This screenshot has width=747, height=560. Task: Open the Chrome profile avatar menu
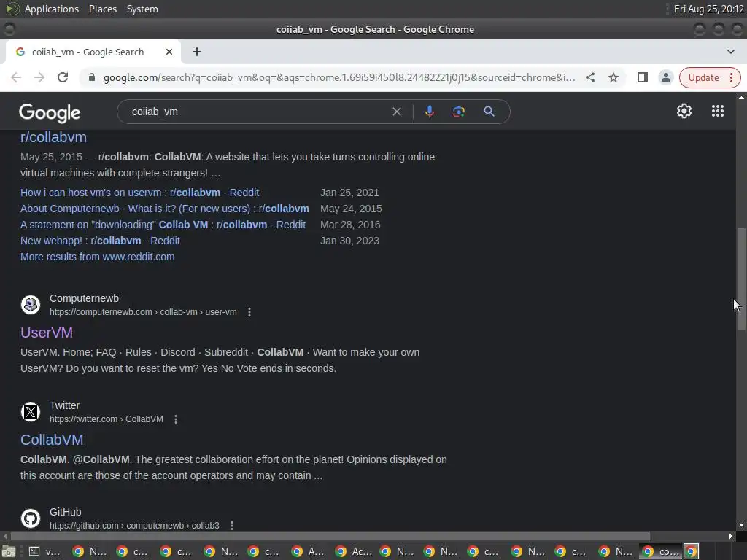[x=665, y=77]
